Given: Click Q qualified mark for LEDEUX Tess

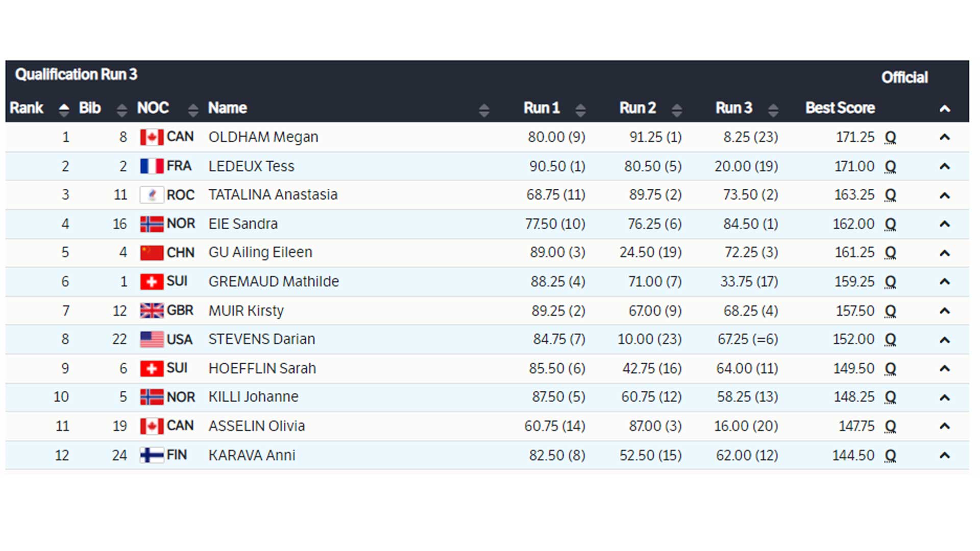Looking at the screenshot, I should pos(890,167).
